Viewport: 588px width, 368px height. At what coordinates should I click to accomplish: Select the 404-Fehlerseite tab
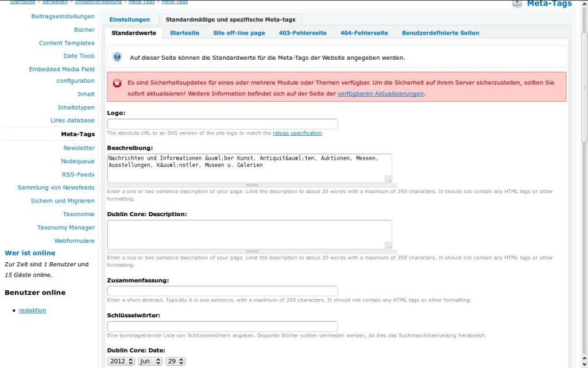tap(364, 33)
